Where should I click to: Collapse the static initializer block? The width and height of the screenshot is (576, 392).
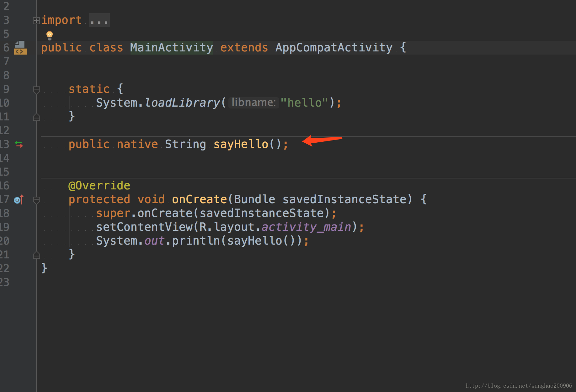[36, 90]
